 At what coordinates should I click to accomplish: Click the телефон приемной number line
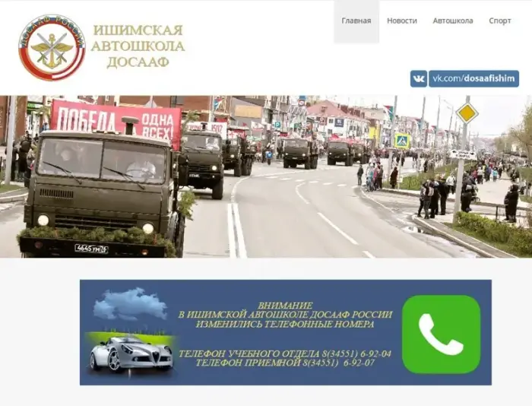click(285, 363)
